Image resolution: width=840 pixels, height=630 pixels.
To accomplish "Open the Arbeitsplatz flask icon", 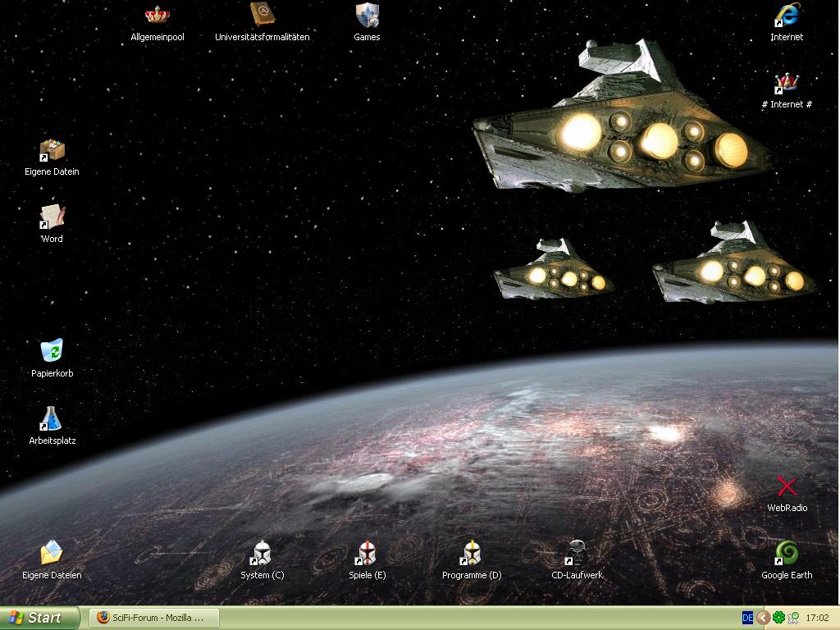I will pyautogui.click(x=52, y=419).
